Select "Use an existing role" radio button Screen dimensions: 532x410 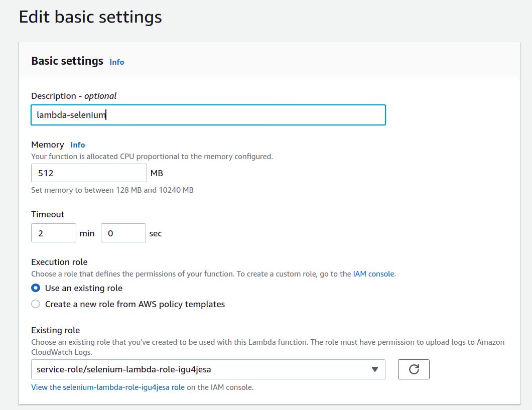pyautogui.click(x=36, y=288)
